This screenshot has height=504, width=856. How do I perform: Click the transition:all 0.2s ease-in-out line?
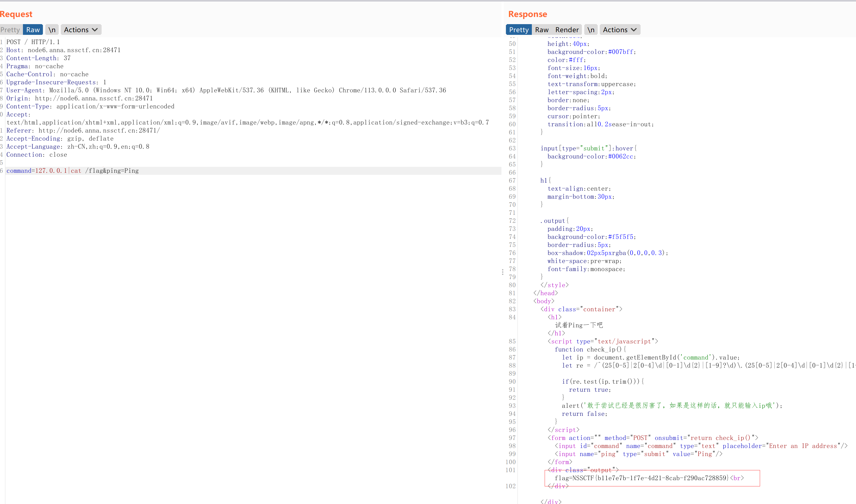(x=601, y=125)
